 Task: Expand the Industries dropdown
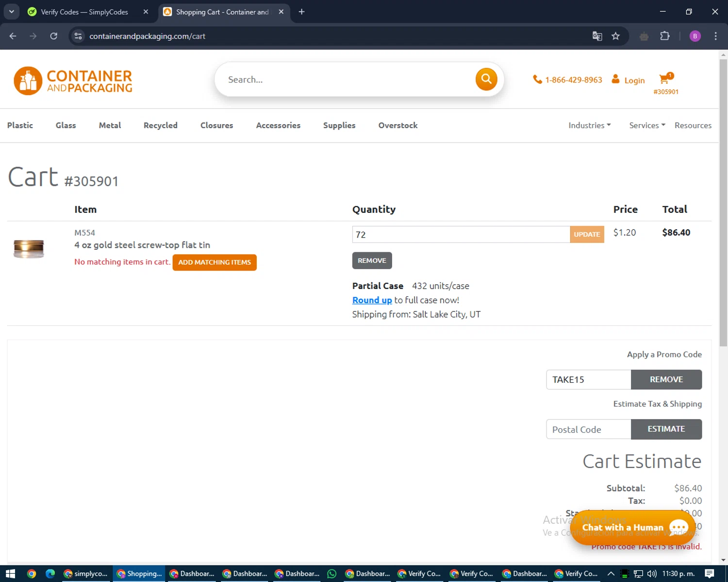pos(590,125)
